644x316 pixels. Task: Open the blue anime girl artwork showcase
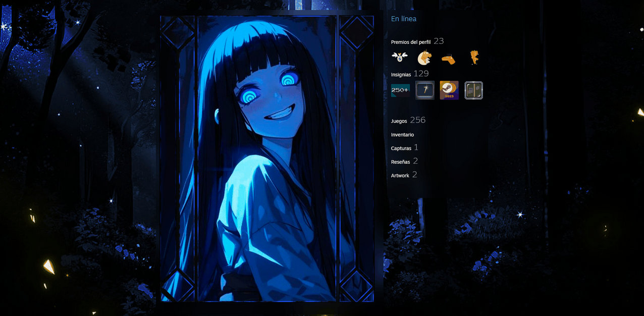(x=267, y=159)
